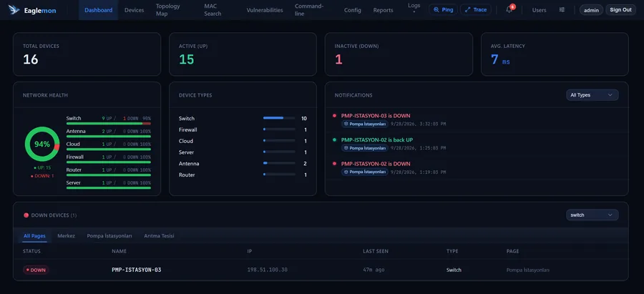Click the STATUS column header
This screenshot has width=644, height=294.
(x=31, y=251)
